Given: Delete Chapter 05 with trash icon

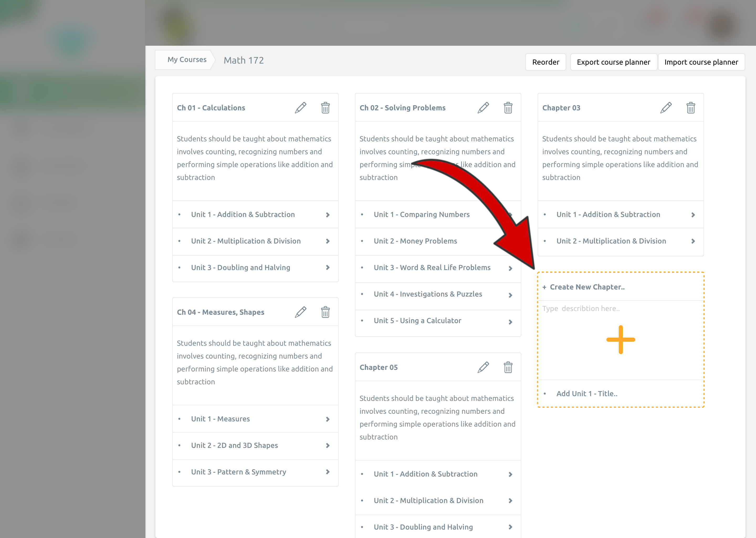Looking at the screenshot, I should pos(508,368).
